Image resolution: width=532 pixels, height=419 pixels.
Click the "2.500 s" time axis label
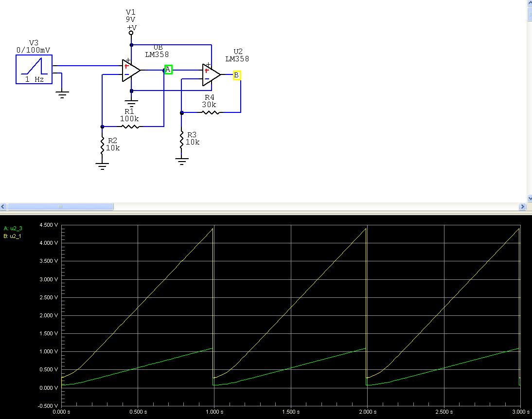pyautogui.click(x=444, y=412)
